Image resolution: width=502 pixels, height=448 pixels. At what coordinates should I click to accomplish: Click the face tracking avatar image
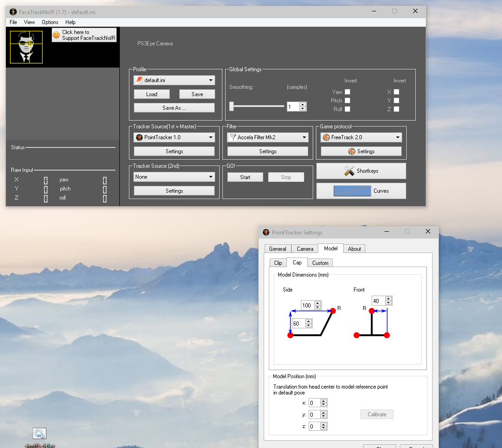coord(26,47)
